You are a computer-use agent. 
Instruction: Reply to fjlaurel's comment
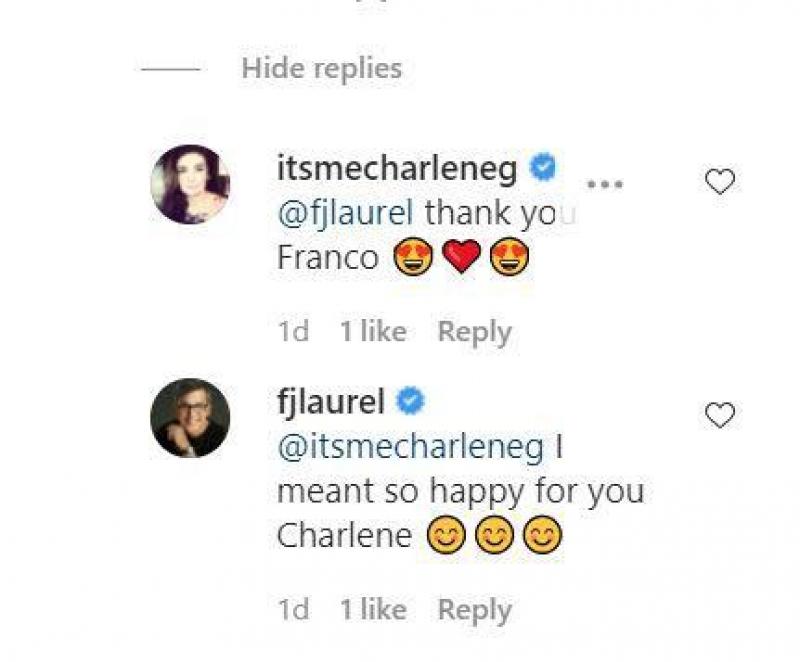[x=475, y=607]
